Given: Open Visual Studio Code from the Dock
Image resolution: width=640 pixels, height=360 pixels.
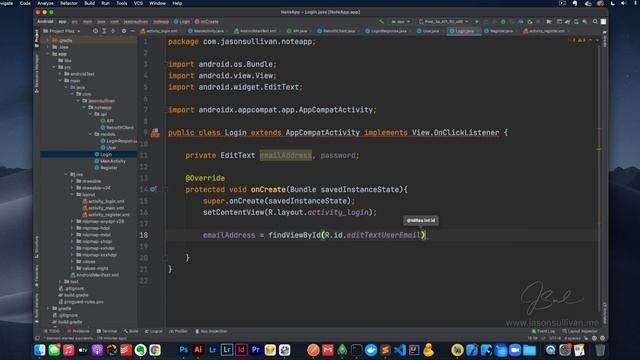Looking at the screenshot, I should coord(400,350).
